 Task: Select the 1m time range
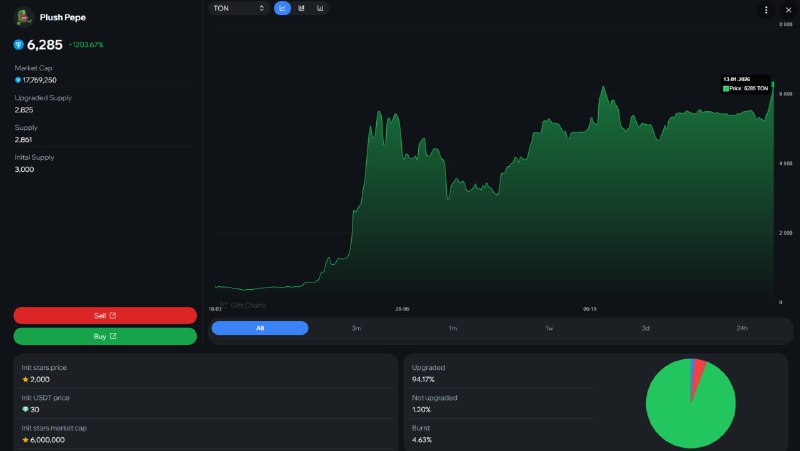point(453,328)
